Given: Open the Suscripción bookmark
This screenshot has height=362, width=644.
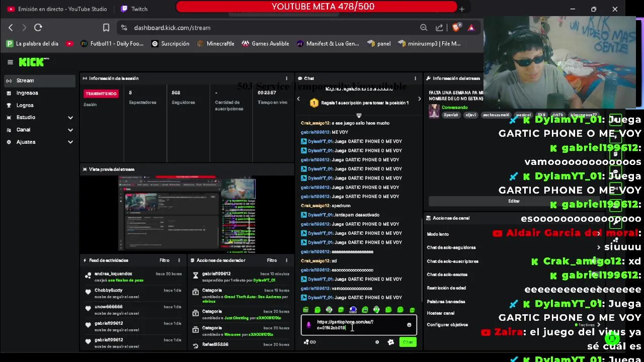Looking at the screenshot, I should (171, 44).
